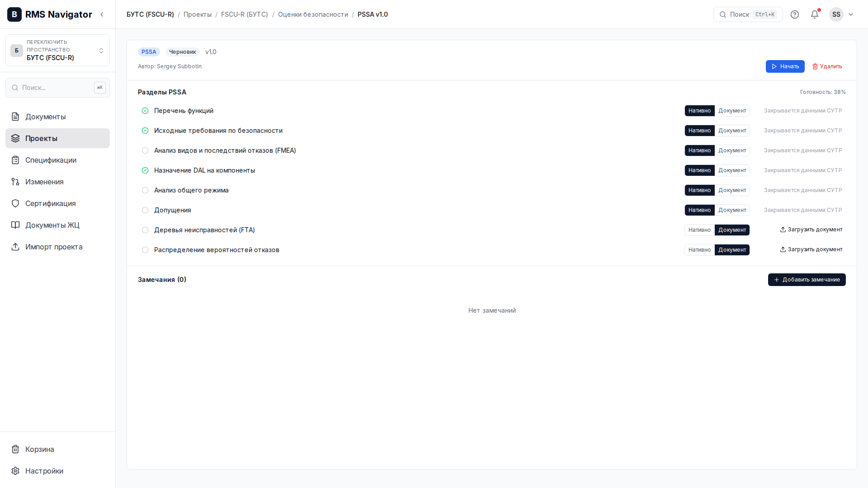This screenshot has height=488, width=868.
Task: Open Сертификация in the sidebar
Action: (57, 203)
